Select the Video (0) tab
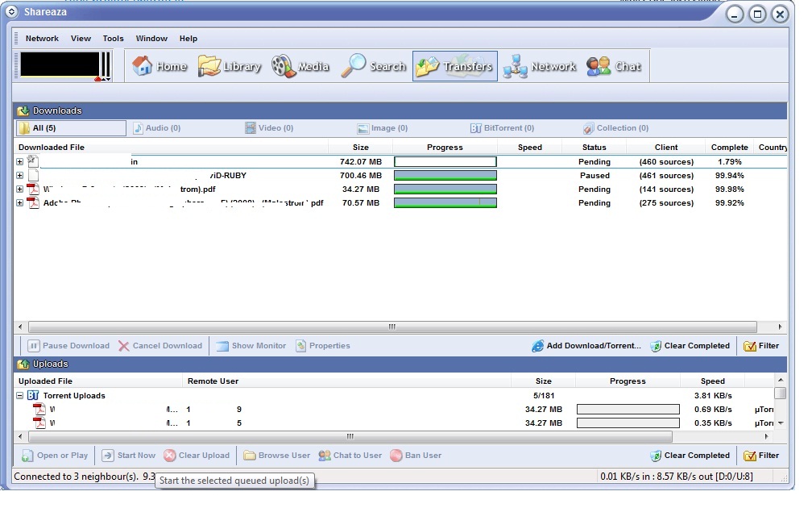Screen dimensions: 812x508 269,128
